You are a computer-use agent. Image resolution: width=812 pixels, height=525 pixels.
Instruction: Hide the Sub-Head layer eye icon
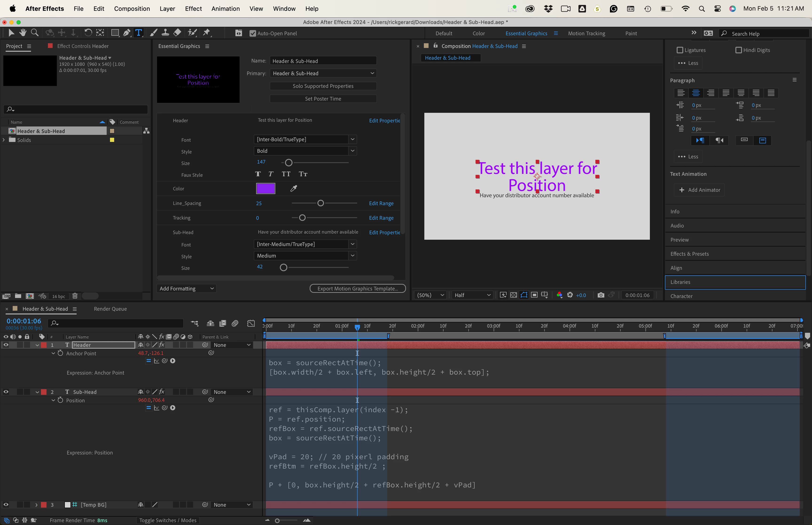(6, 392)
